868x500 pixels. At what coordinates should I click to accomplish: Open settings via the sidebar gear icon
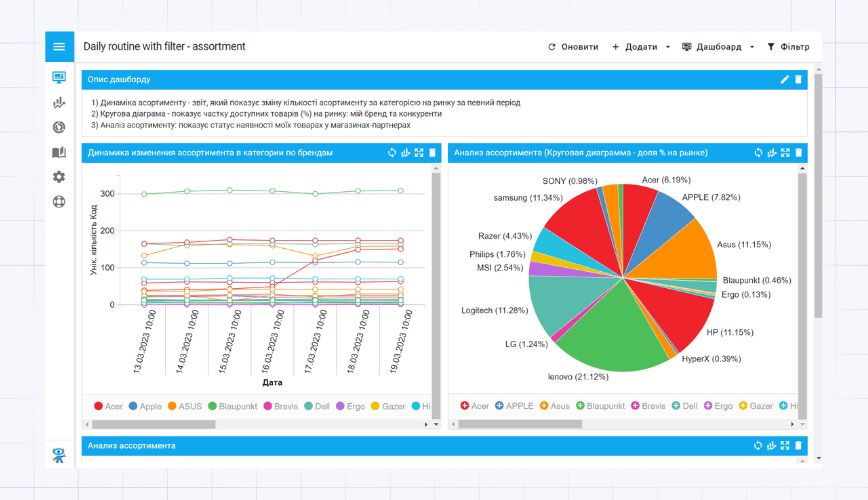[59, 177]
